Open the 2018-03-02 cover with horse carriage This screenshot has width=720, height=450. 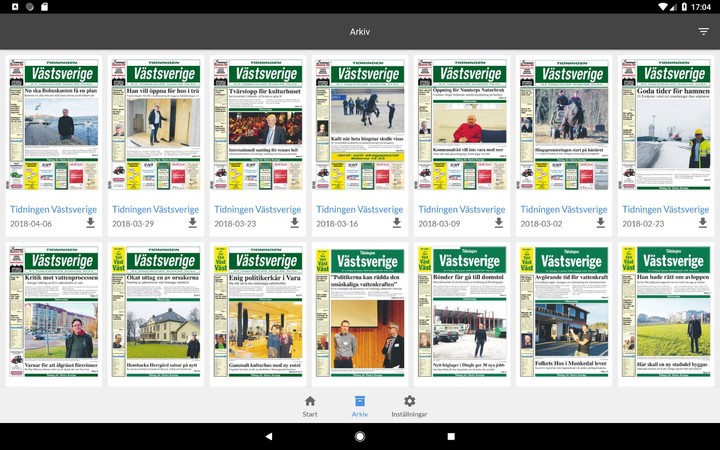click(x=564, y=124)
